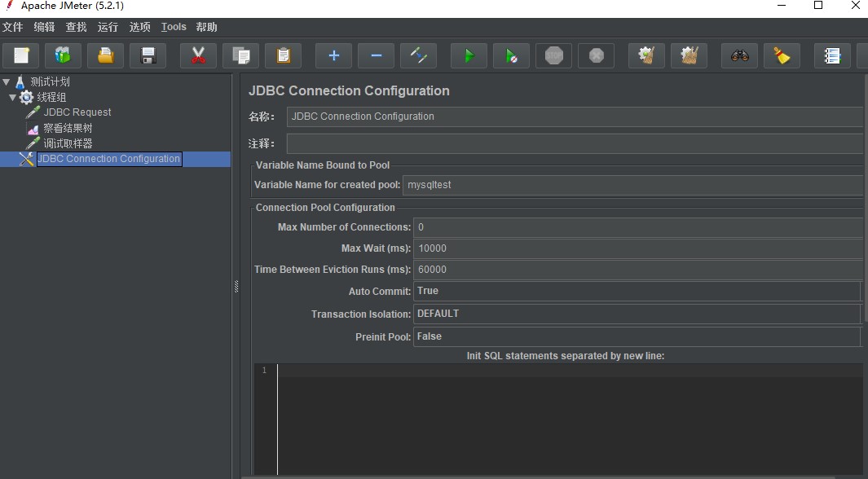Click the Cut scissors icon

click(198, 56)
